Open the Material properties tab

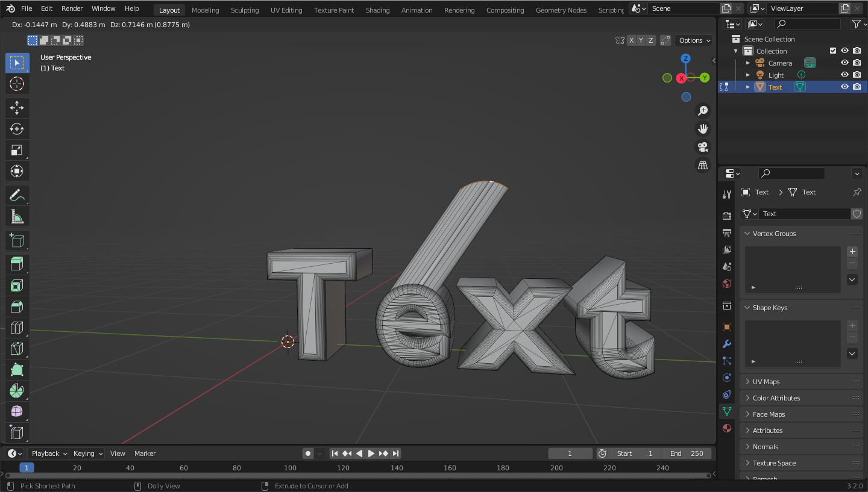click(x=727, y=428)
